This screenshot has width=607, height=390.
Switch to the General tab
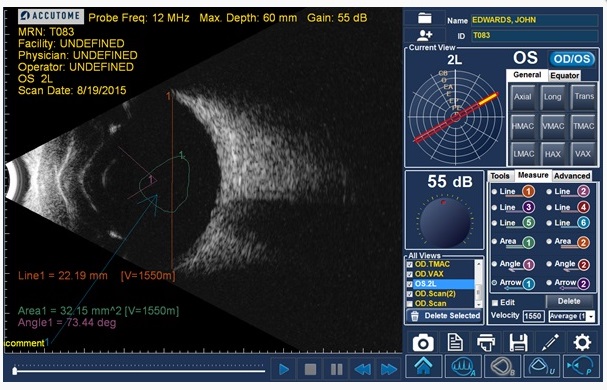tap(527, 75)
